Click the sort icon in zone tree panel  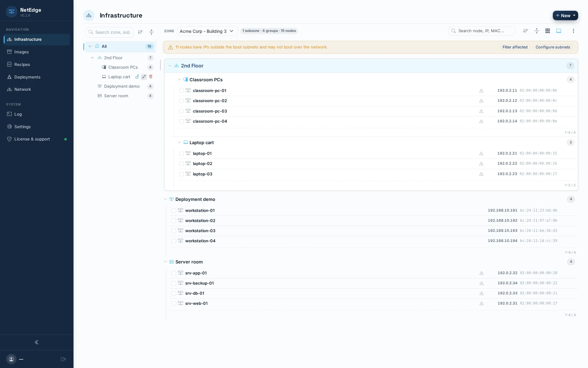click(140, 32)
